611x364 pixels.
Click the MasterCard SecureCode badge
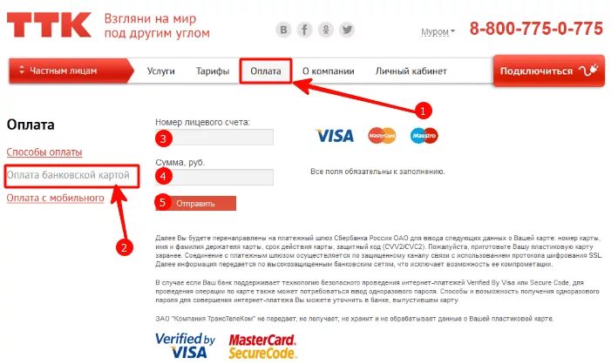click(262, 346)
